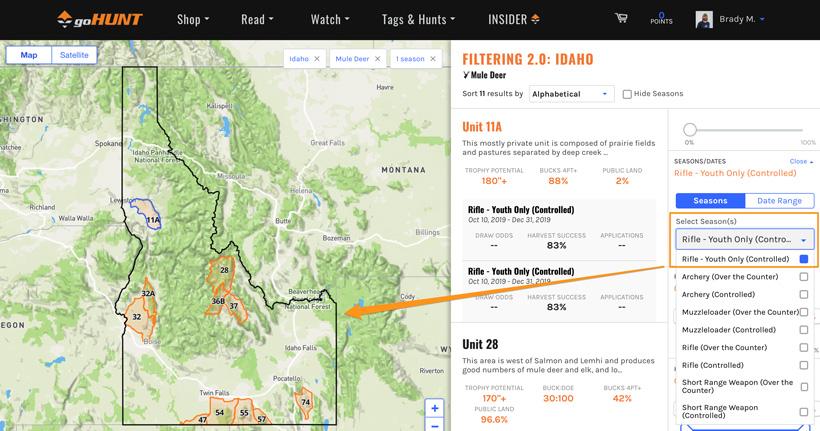820x431 pixels.
Task: Check Archery (Over the Counter) option
Action: coord(803,277)
